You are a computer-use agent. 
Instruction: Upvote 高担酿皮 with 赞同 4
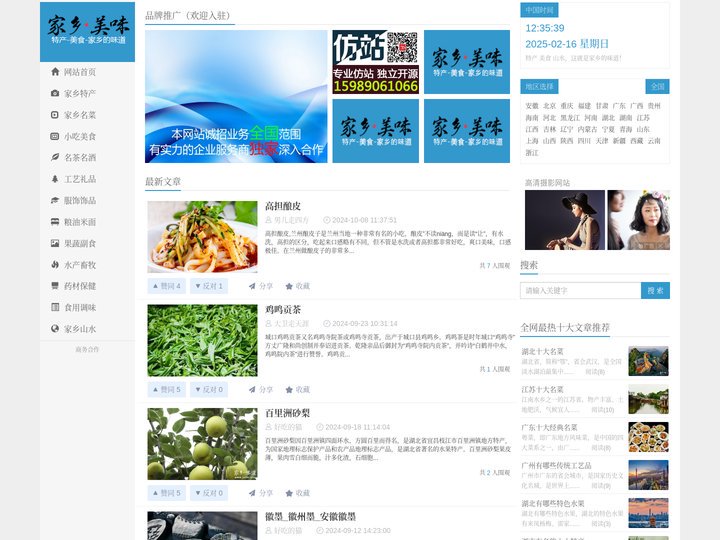click(x=167, y=286)
